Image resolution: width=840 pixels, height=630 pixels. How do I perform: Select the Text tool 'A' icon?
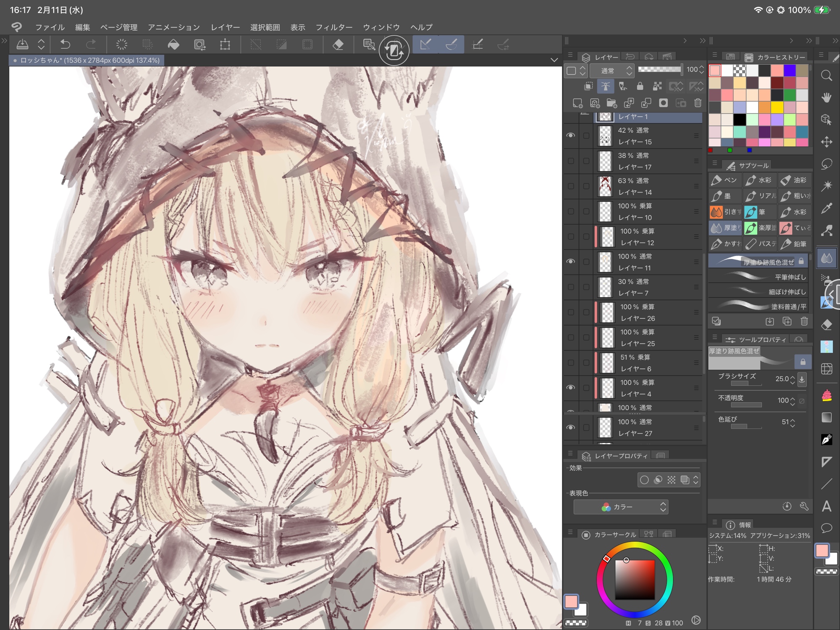click(826, 506)
